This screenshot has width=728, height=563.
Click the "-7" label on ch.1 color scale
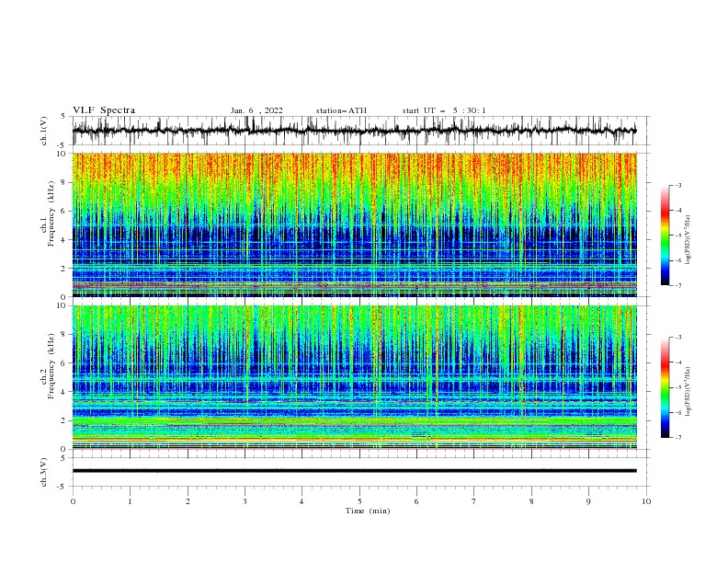point(678,285)
